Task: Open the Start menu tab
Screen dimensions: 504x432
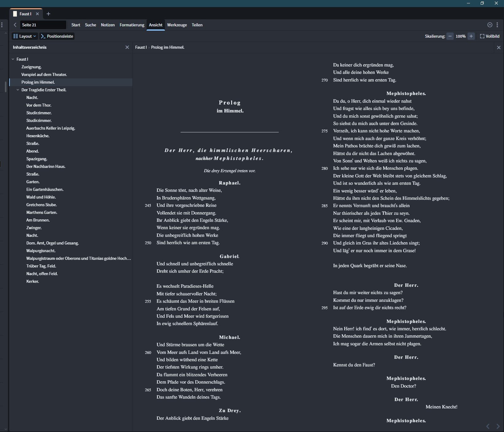Action: 76,25
